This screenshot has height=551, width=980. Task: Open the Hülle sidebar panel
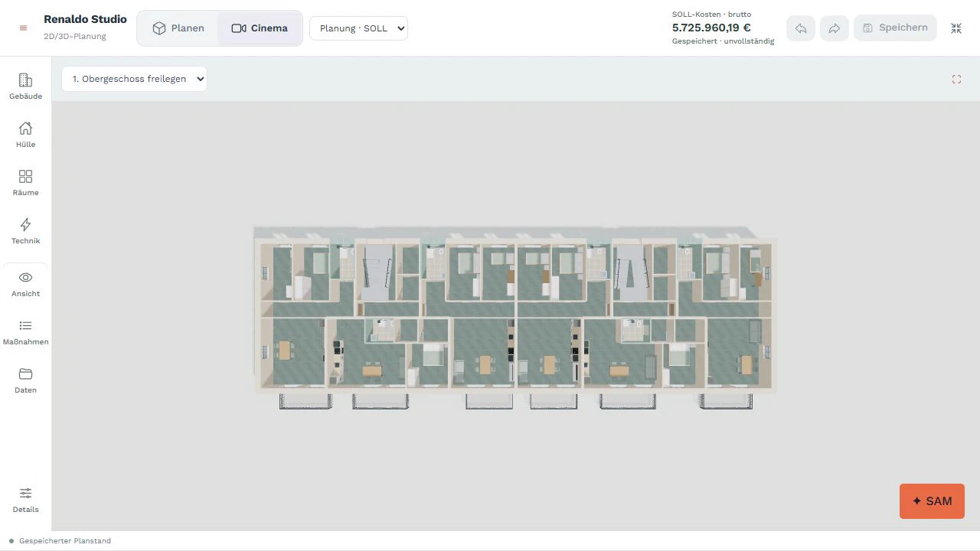tap(25, 135)
